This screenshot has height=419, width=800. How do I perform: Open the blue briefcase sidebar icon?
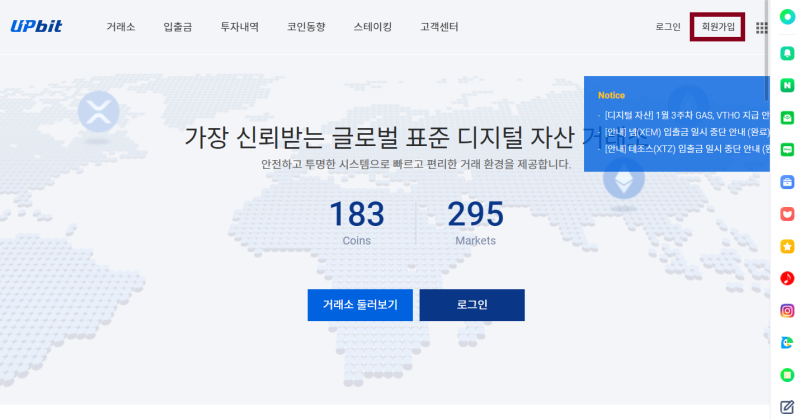(787, 182)
